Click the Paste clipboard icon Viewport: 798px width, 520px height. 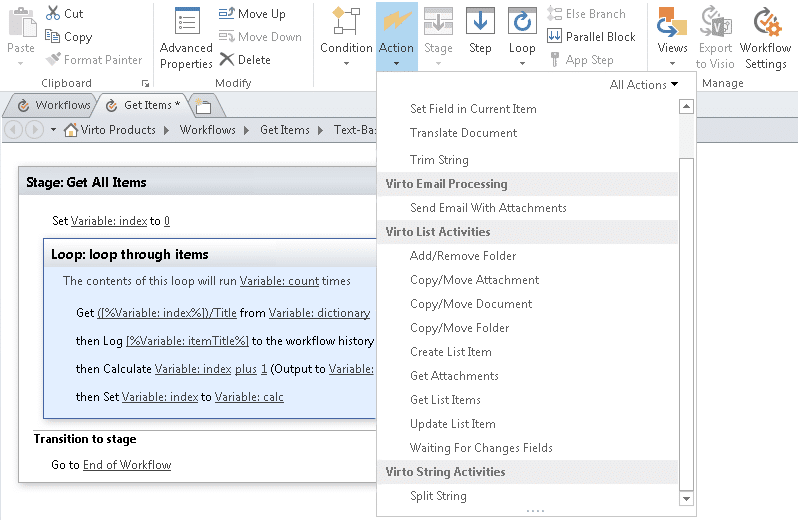[21, 23]
